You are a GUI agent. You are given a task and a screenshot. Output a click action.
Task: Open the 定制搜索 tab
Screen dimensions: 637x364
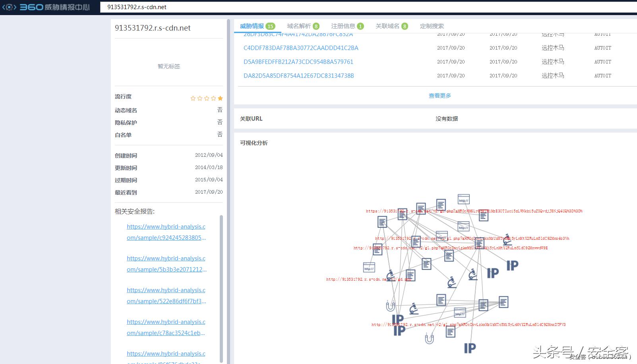tap(432, 26)
